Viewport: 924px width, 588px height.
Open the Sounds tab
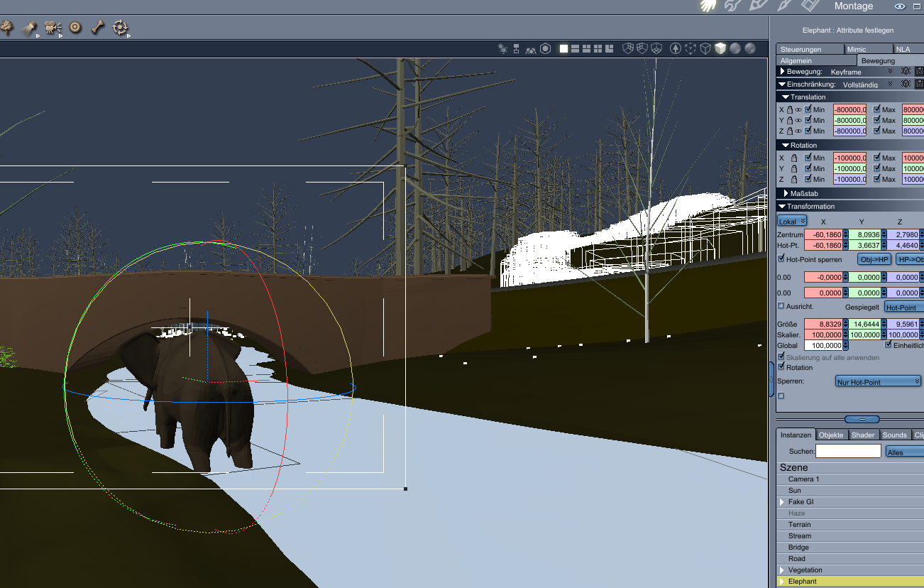(x=895, y=435)
